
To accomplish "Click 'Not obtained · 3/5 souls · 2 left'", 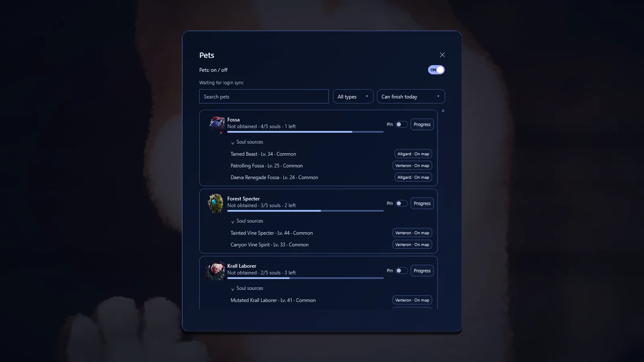I will point(262,205).
